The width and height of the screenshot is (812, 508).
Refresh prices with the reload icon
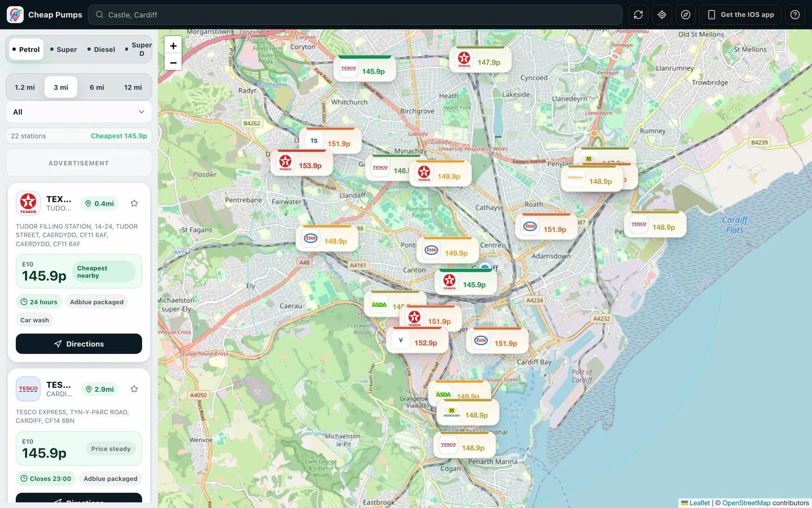(x=638, y=15)
